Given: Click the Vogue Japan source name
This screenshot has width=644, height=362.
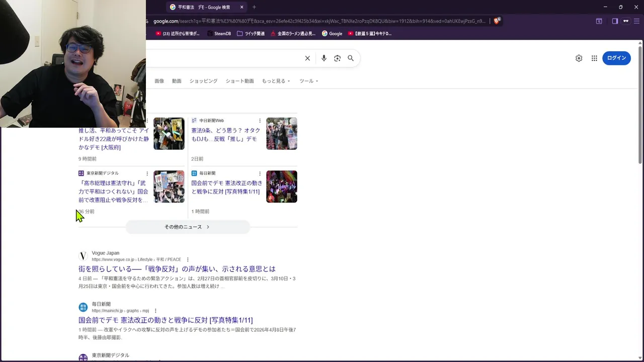Looking at the screenshot, I should (106, 253).
